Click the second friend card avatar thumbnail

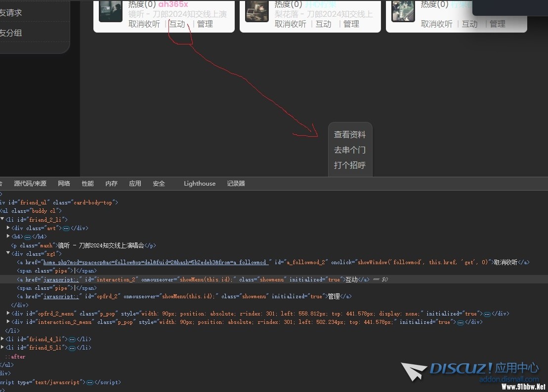pyautogui.click(x=256, y=11)
